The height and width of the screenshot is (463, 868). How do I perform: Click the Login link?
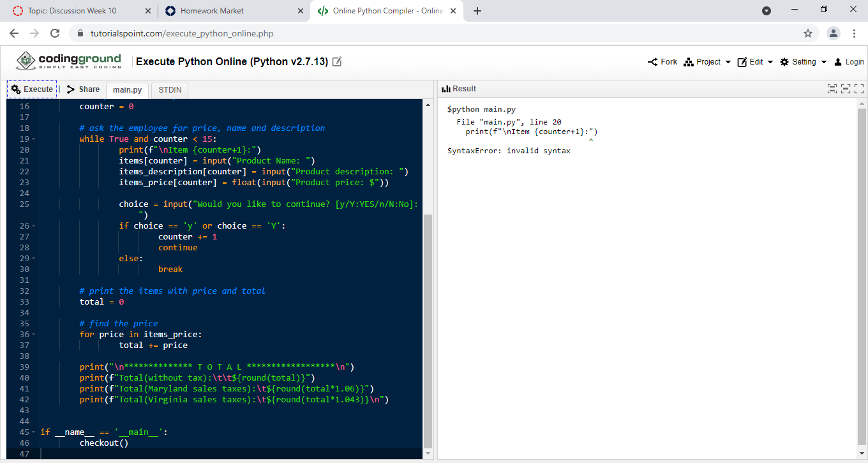coord(849,62)
